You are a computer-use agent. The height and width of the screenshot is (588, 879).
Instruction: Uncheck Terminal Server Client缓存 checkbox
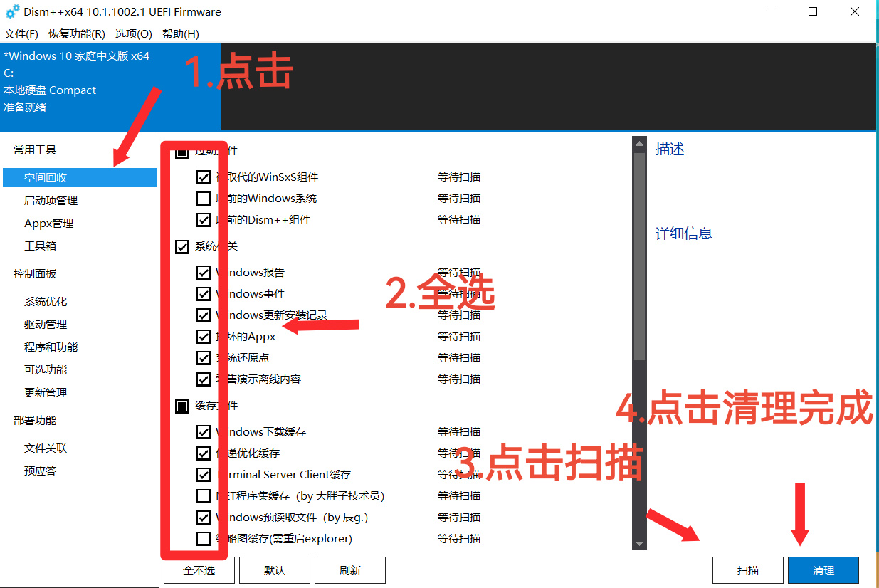[x=204, y=475]
